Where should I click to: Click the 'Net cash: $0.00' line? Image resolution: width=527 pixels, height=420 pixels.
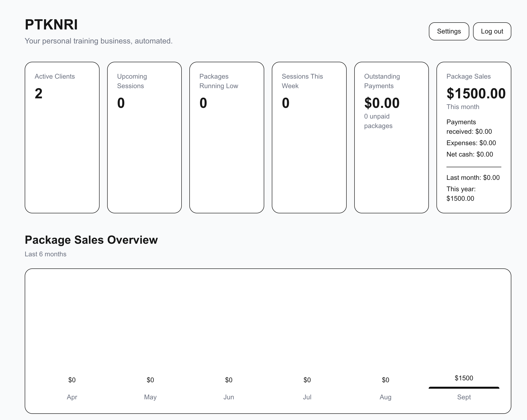click(470, 154)
